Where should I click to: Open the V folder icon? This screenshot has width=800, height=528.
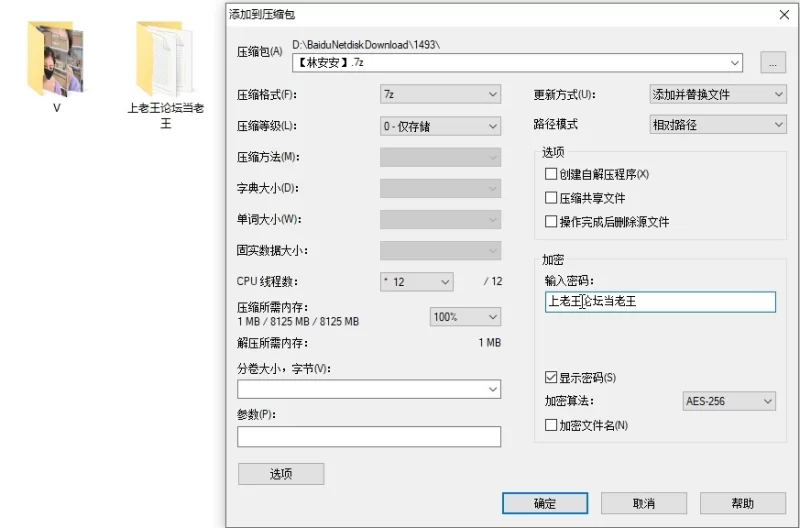tap(56, 59)
